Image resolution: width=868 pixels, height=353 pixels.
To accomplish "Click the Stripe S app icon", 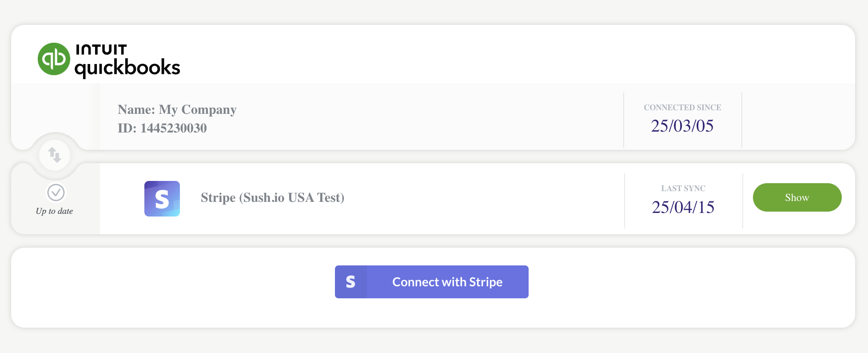I will click(x=162, y=199).
